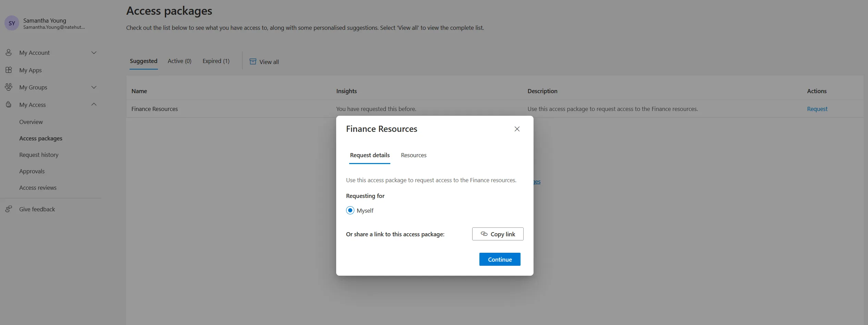This screenshot has height=325, width=868.
Task: Click the Continue button
Action: tap(500, 259)
